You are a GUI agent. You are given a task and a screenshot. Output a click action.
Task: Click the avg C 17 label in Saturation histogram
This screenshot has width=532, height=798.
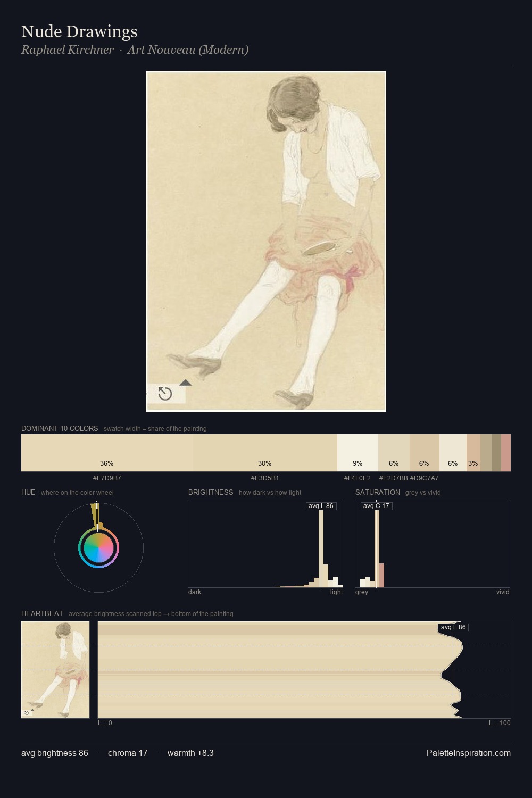pyautogui.click(x=376, y=506)
